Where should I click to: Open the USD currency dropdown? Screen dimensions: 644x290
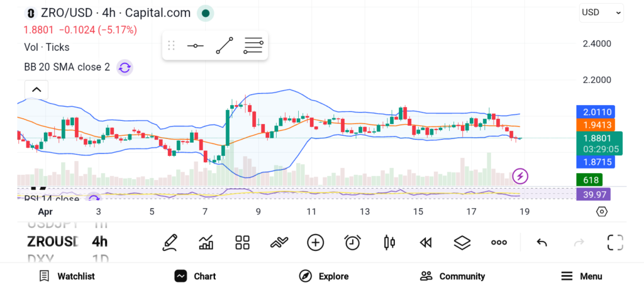[601, 12]
